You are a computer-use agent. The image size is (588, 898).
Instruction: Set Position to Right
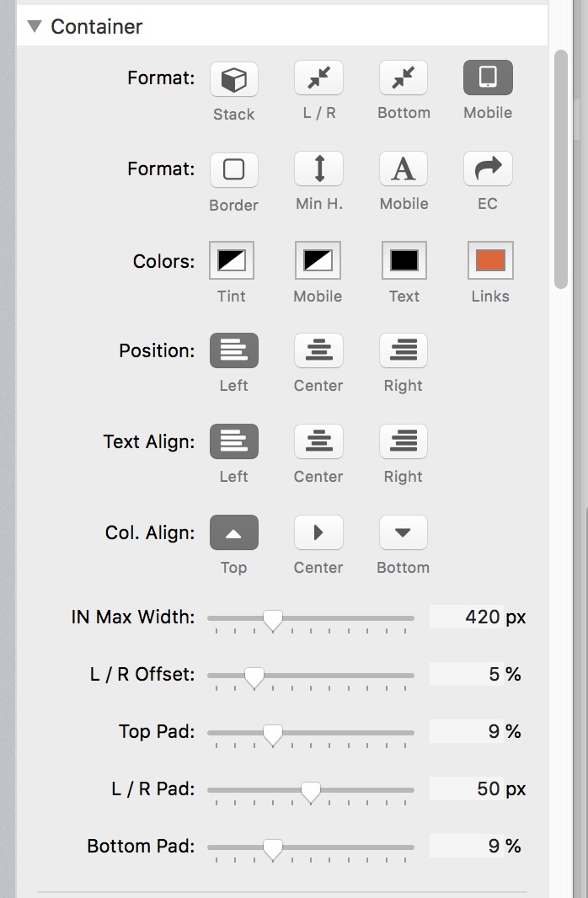[x=404, y=350]
